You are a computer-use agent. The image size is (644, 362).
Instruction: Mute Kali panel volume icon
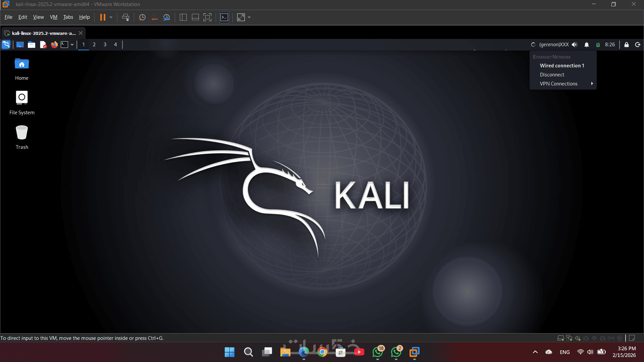coord(575,45)
